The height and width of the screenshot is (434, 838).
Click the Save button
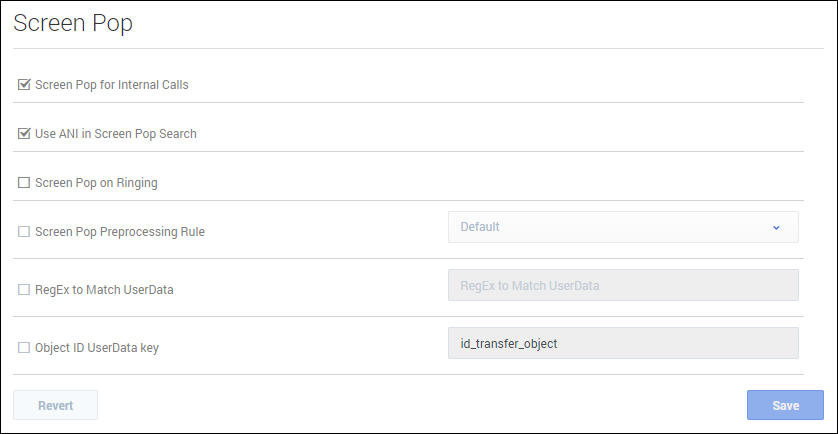pos(785,405)
